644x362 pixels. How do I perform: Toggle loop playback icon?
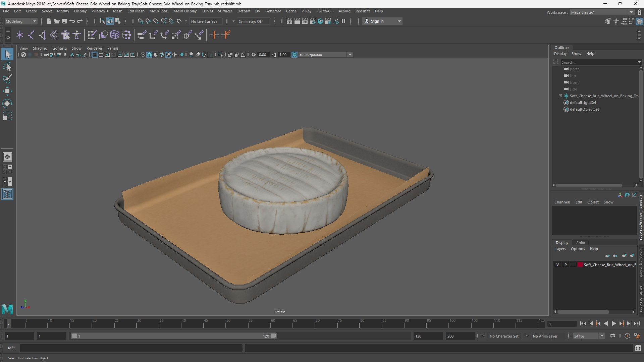click(x=612, y=336)
